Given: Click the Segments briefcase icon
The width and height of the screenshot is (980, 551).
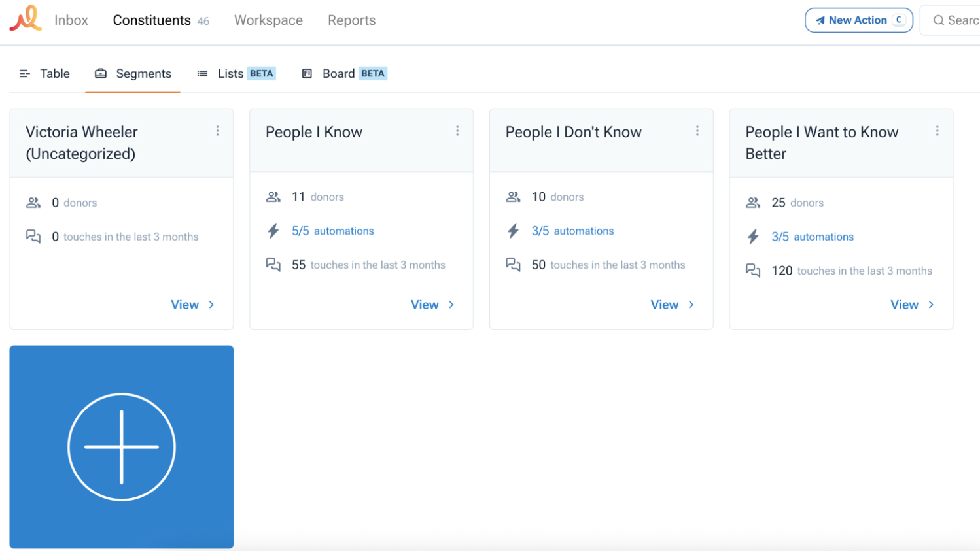Looking at the screenshot, I should (x=101, y=73).
